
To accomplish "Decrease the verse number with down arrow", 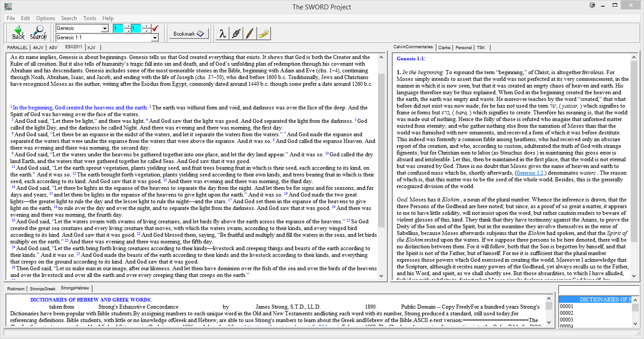I will [x=146, y=31].
